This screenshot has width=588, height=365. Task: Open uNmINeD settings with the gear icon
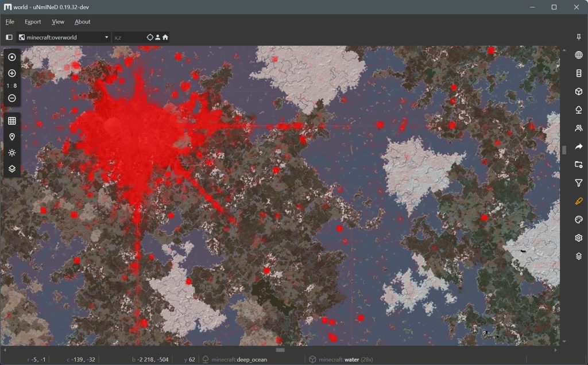578,238
